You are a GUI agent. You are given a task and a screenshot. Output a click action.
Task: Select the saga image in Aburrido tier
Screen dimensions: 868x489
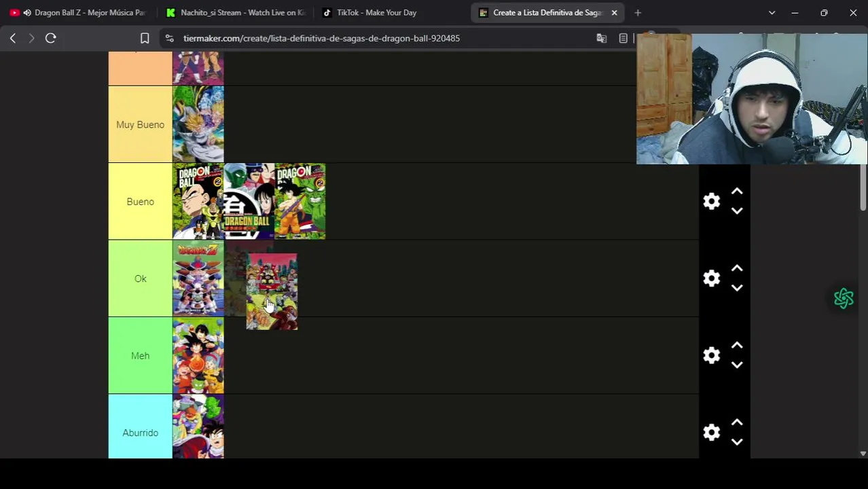198,427
